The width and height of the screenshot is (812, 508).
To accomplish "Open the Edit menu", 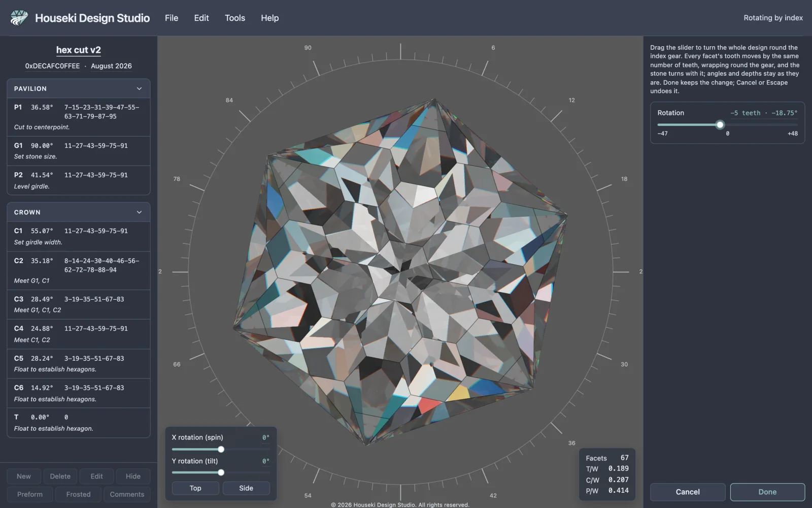I will [201, 18].
